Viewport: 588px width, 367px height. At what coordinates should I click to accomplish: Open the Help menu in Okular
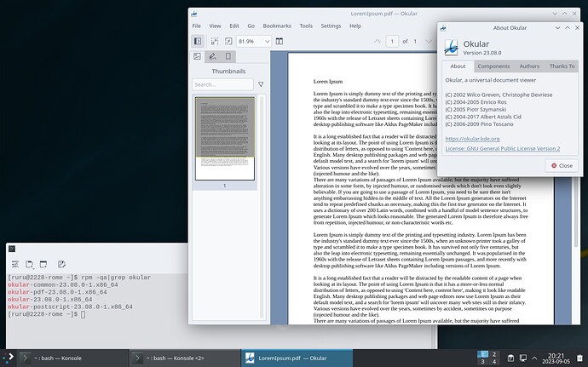355,26
